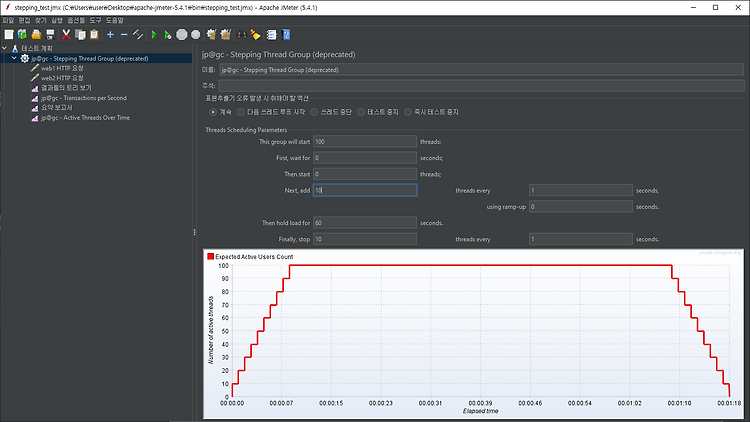The width and height of the screenshot is (750, 422).
Task: Select 결과들의 트리 보기 listener
Action: click(66, 88)
